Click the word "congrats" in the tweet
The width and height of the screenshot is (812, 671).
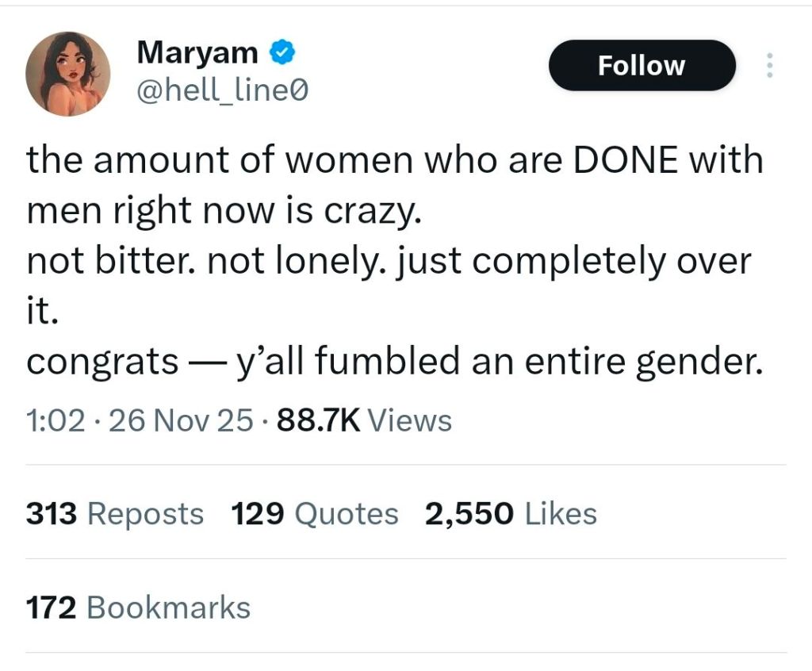point(102,361)
